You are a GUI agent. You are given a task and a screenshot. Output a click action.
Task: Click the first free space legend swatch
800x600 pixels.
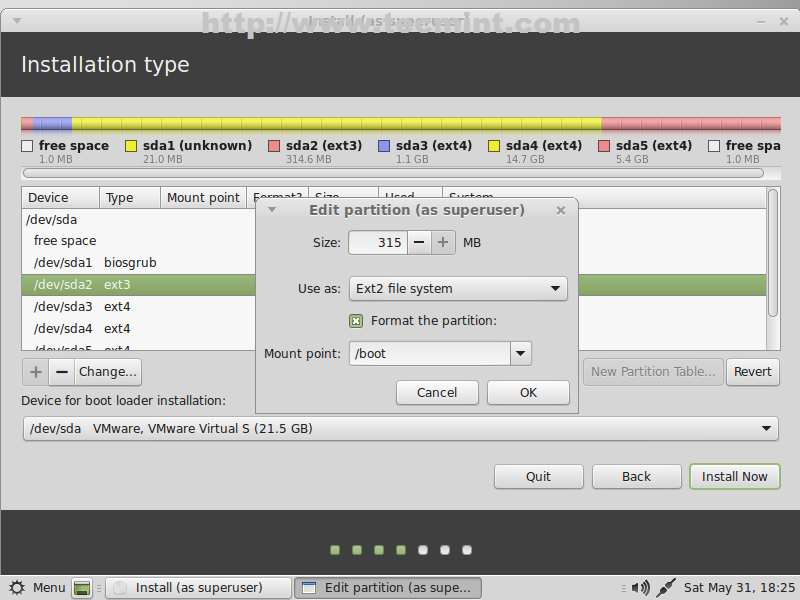tap(27, 146)
